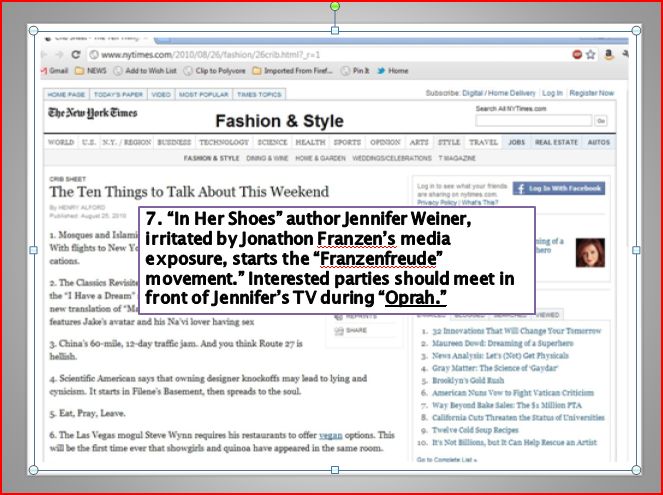Open the DINING & WINE subsection
Screen dimensions: 663x495
267,158
